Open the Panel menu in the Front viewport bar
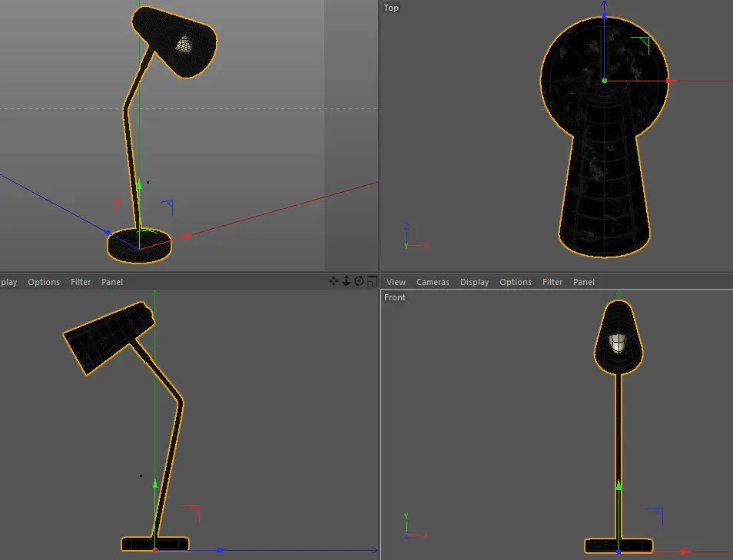 pyautogui.click(x=583, y=282)
